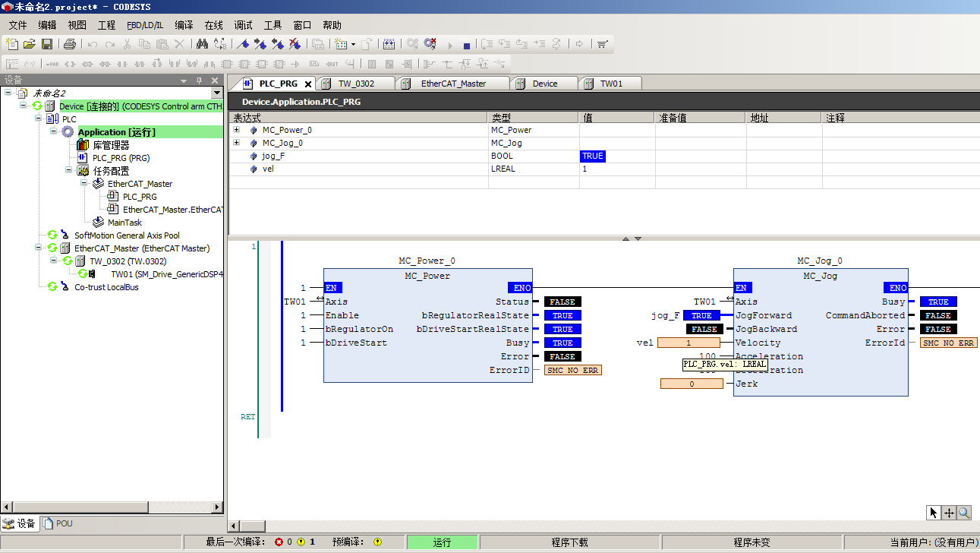This screenshot has height=553, width=980.
Task: Click the 表达式 column header
Action: pyautogui.click(x=358, y=118)
